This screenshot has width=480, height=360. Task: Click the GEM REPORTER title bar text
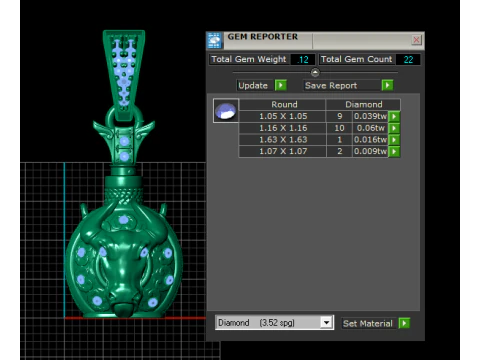[x=263, y=37]
